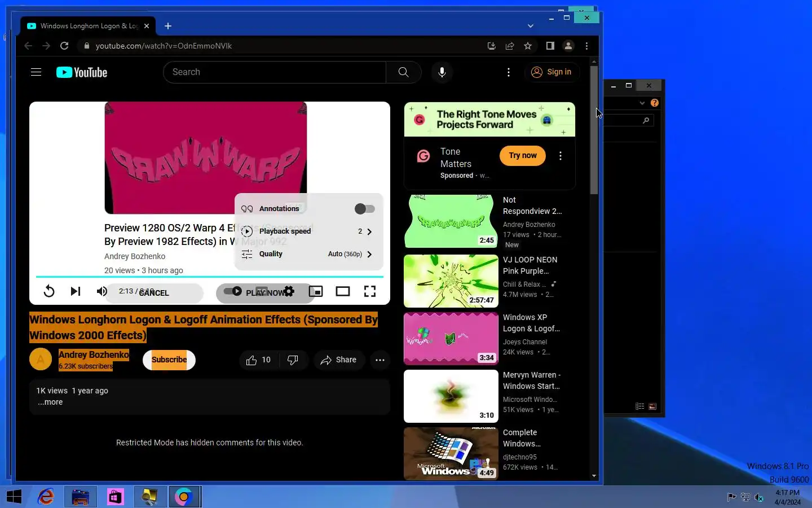The image size is (812, 508).
Task: Open the Complete Windows video by djtechno95
Action: click(x=451, y=454)
